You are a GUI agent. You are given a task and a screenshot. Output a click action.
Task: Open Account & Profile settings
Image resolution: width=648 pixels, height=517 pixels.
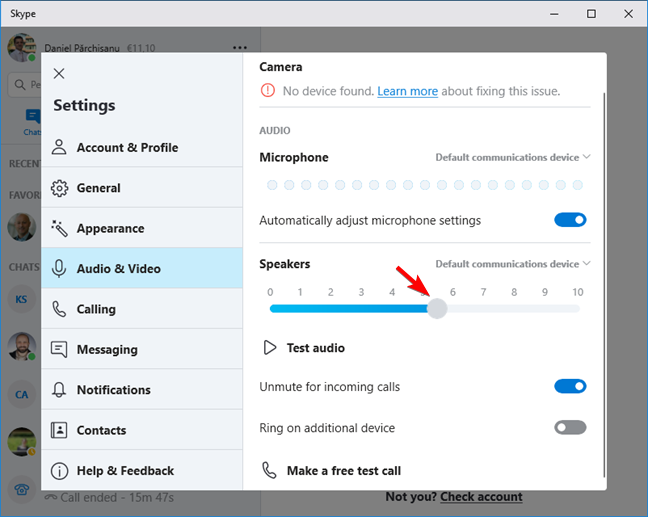(x=142, y=148)
